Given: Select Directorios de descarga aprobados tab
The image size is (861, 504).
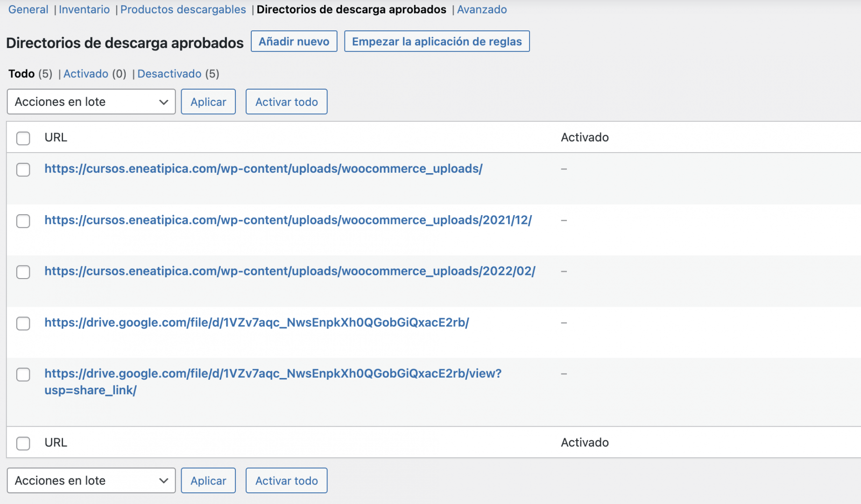Looking at the screenshot, I should (x=352, y=9).
